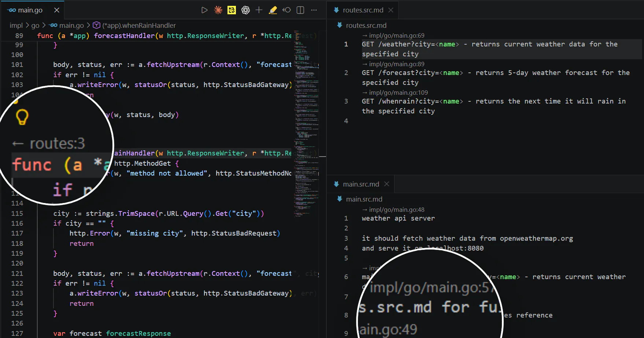Click line number 101 in main.go gutter
The width and height of the screenshot is (644, 338).
pyautogui.click(x=17, y=65)
